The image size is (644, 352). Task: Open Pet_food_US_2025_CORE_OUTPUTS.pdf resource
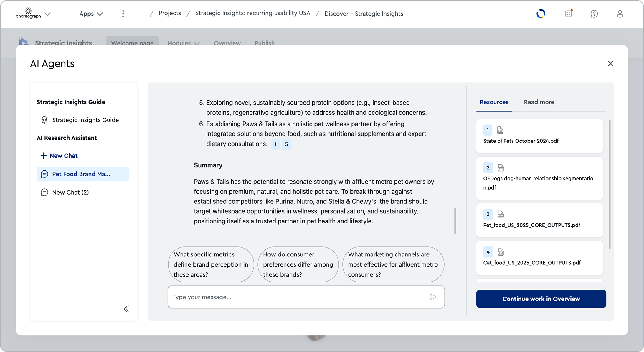click(539, 220)
